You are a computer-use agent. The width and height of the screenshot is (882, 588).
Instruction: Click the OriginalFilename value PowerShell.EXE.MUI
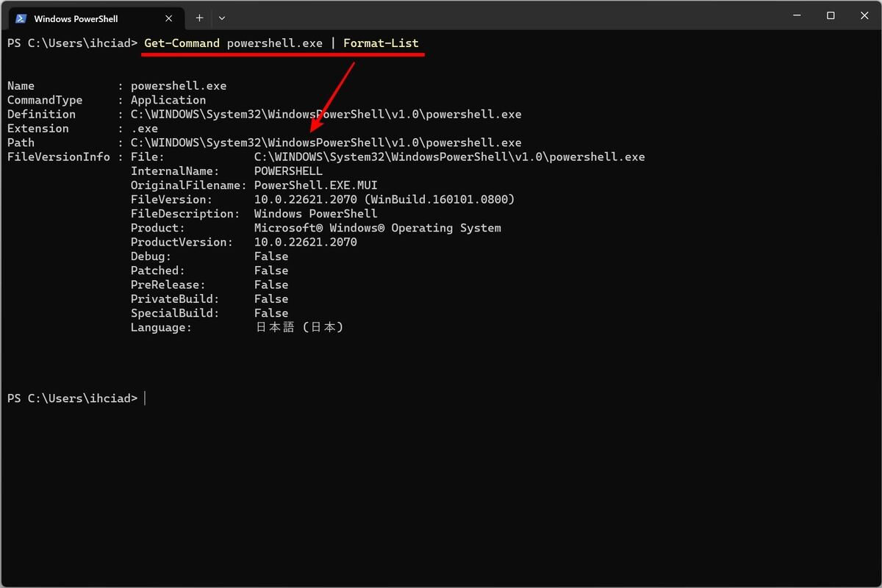tap(316, 185)
